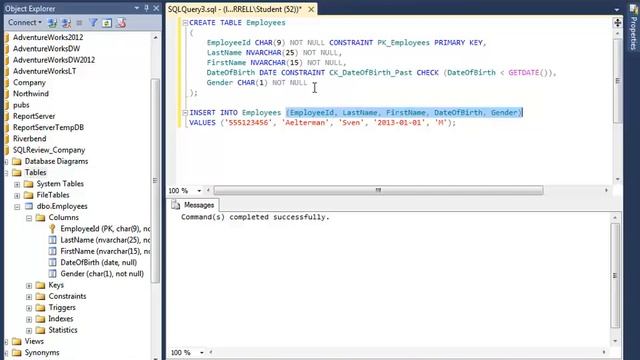640x360 pixels.
Task: Click the Connect Object Explorer icon
Action: pyautogui.click(x=52, y=23)
